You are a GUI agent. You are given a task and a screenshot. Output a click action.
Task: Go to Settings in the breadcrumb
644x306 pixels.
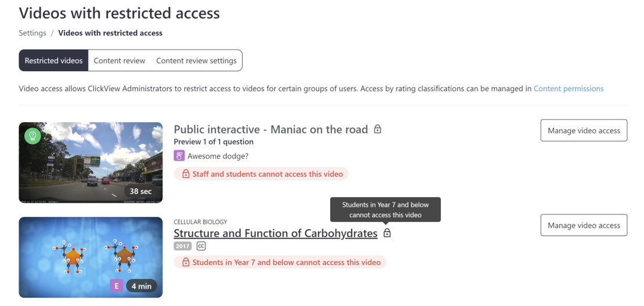(x=32, y=33)
